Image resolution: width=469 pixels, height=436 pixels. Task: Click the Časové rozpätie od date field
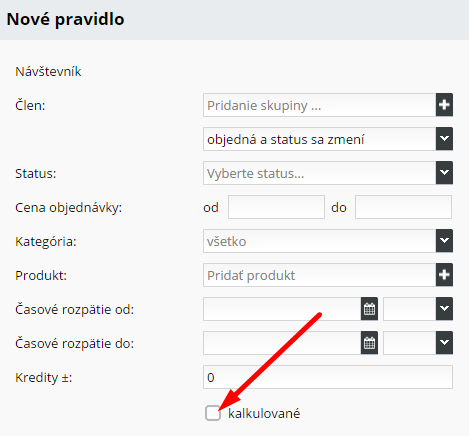282,309
